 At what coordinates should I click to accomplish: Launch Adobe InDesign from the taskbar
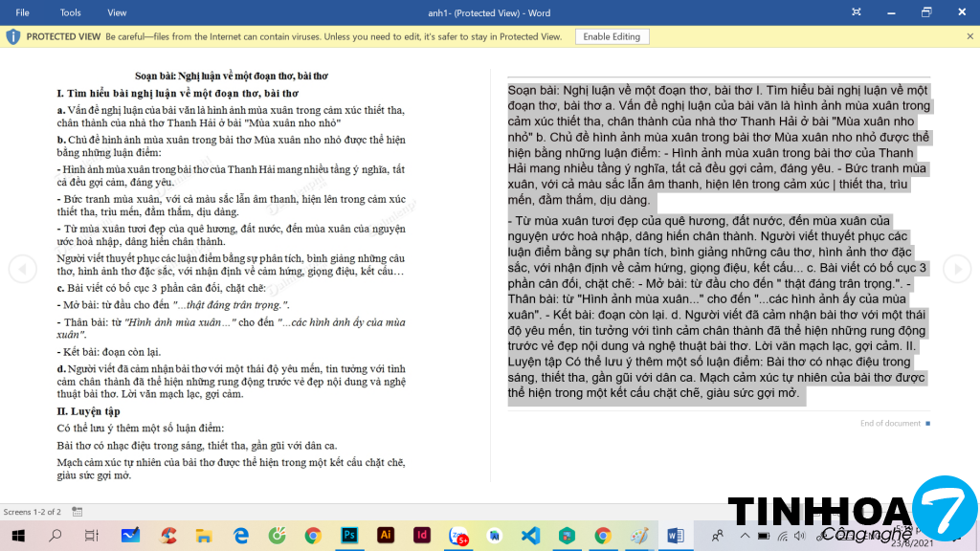point(422,535)
